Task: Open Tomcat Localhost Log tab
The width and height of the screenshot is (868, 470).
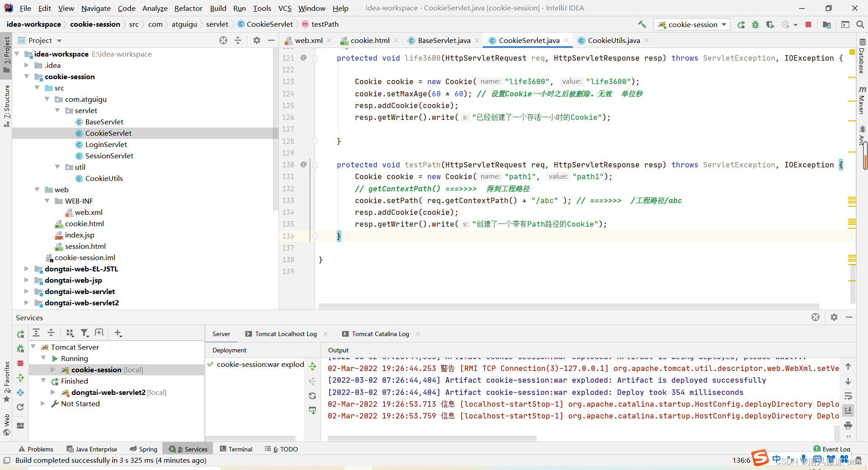Action: [x=286, y=334]
